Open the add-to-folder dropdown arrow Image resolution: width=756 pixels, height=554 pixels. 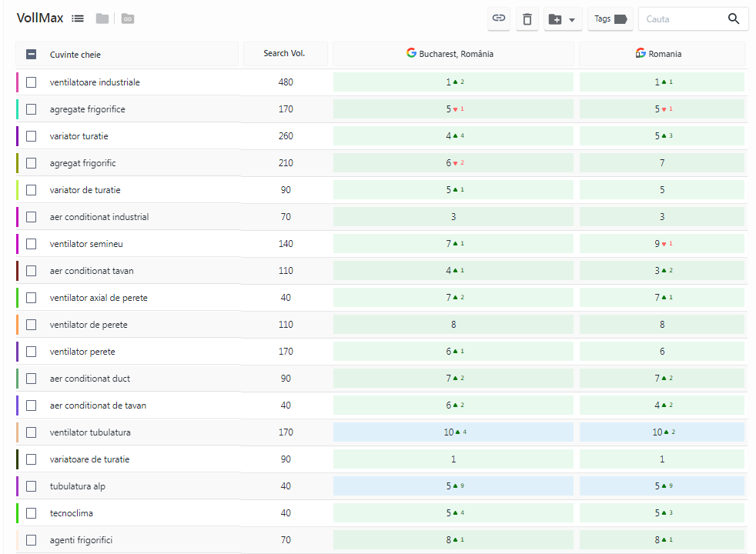tap(572, 18)
